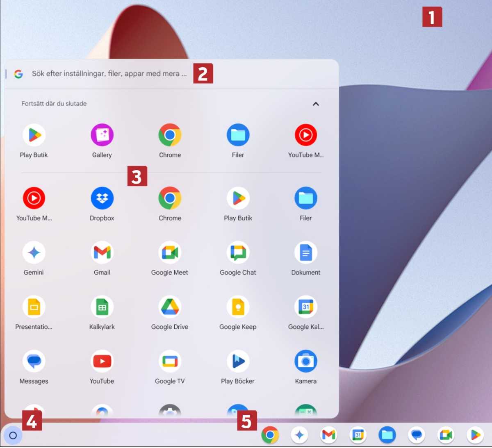Screen dimensions: 492x448
Task: Start the Messages app
Action: (34, 362)
